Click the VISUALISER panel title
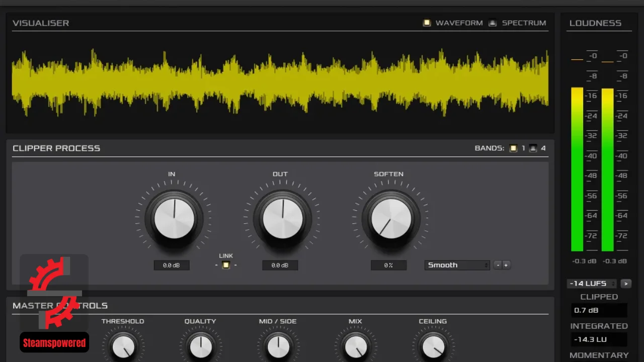Image resolution: width=644 pixels, height=362 pixels. point(41,23)
